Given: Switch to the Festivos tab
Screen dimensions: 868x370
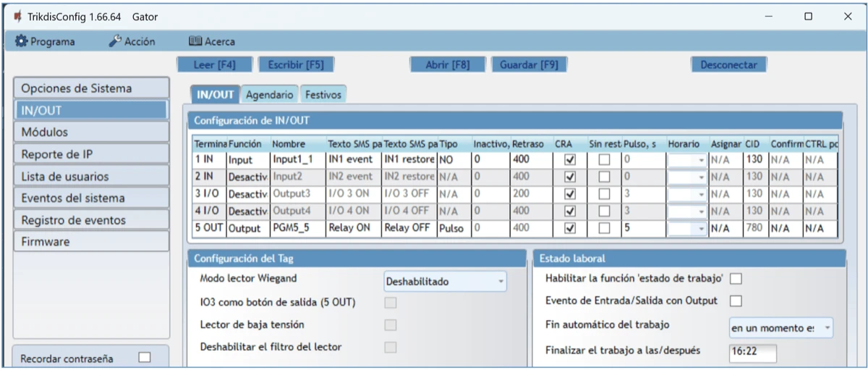Looking at the screenshot, I should (323, 95).
